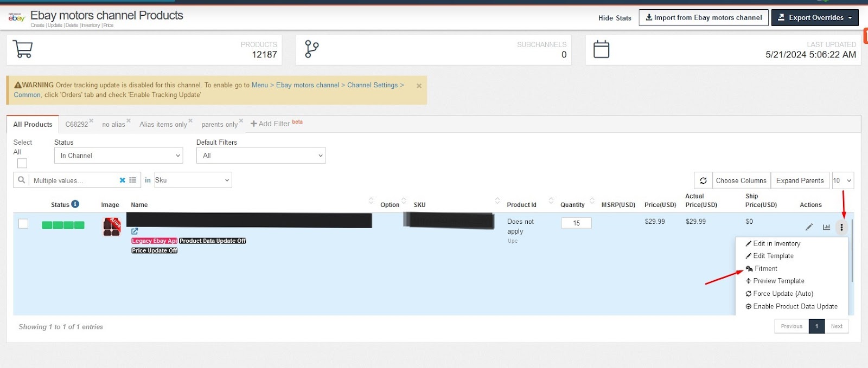Remove the 'Alias items only' filter tab
Screen dimensions: 868x368
190,120
